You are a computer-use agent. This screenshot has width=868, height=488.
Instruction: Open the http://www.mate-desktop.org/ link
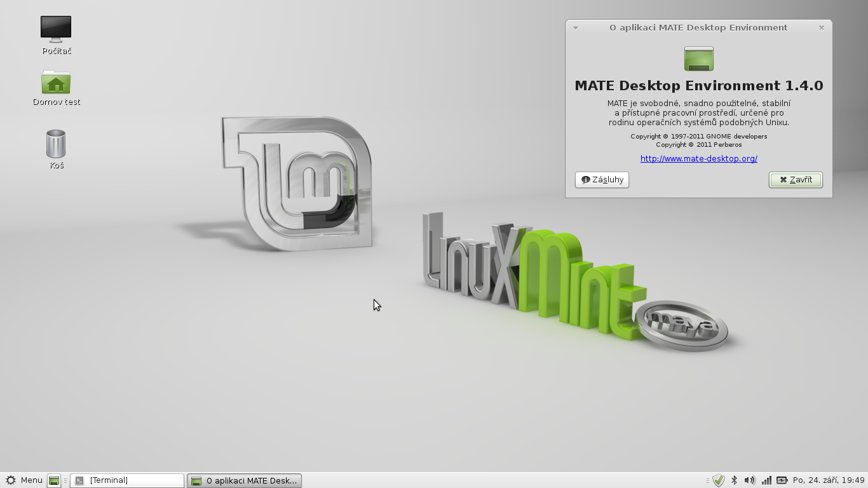(698, 159)
